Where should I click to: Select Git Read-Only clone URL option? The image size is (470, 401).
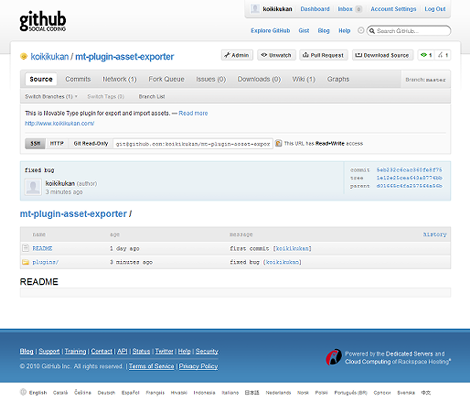(x=91, y=144)
